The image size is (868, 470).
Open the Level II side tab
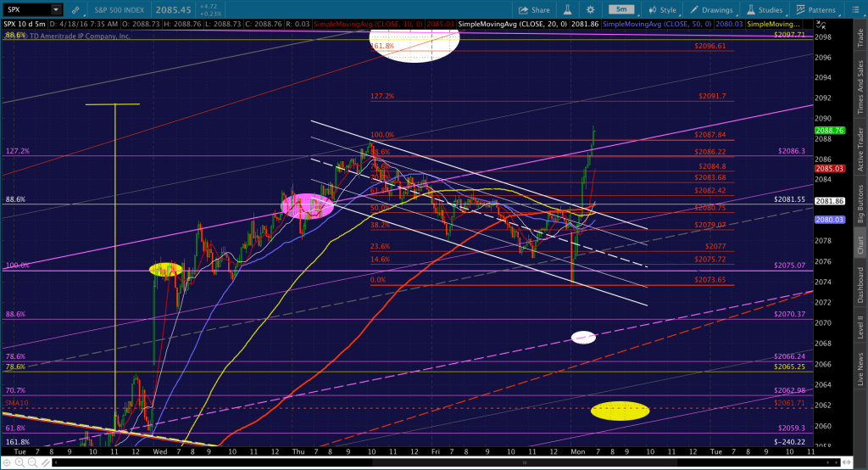[861, 327]
